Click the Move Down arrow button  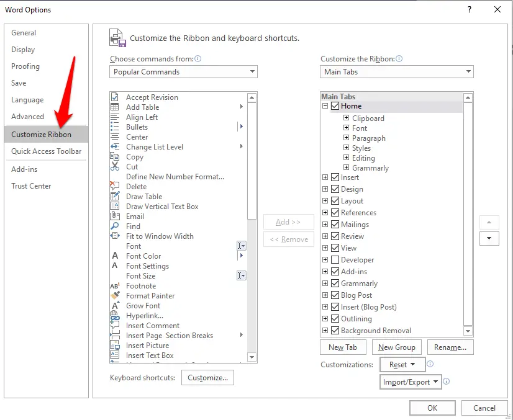point(489,238)
